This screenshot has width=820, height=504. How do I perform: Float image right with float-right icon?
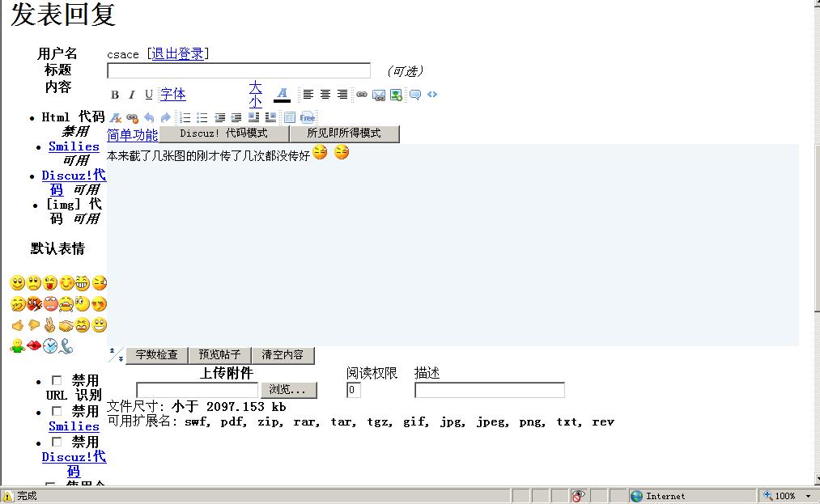pos(270,117)
